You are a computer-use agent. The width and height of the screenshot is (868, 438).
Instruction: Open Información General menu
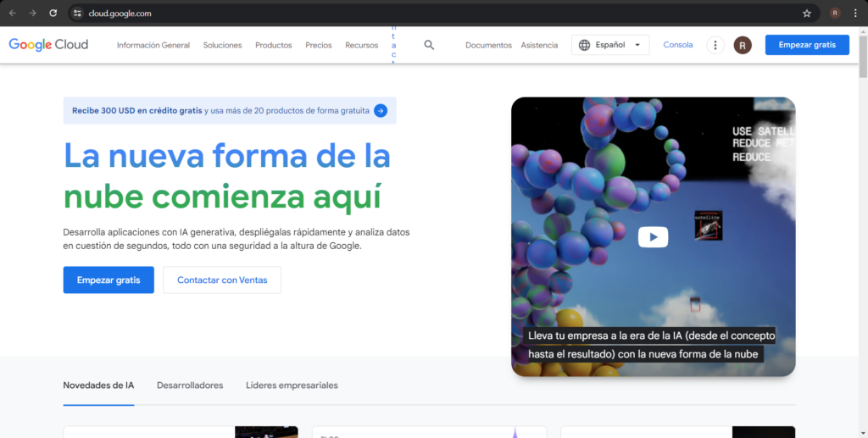tap(153, 46)
